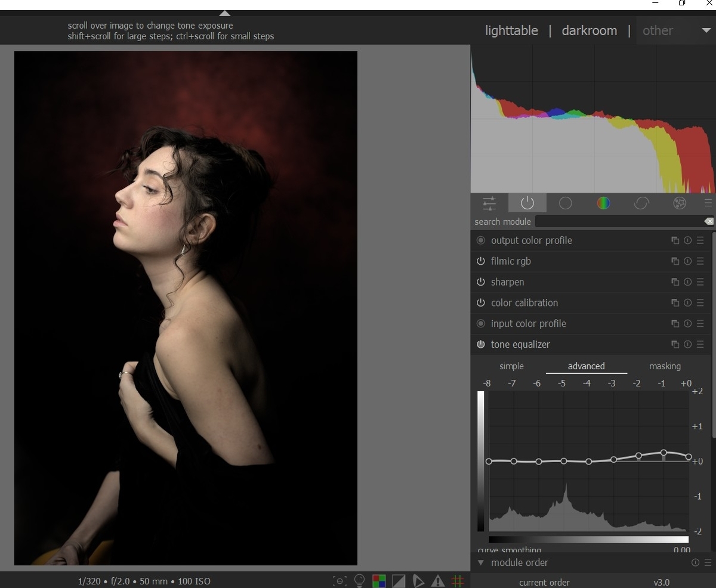Reset filmic rgb module parameters

[x=687, y=261]
